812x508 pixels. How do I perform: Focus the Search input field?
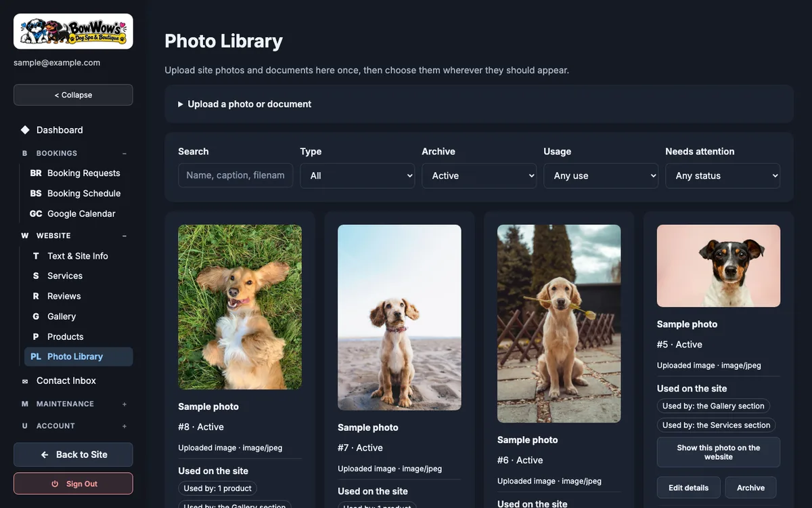click(235, 175)
